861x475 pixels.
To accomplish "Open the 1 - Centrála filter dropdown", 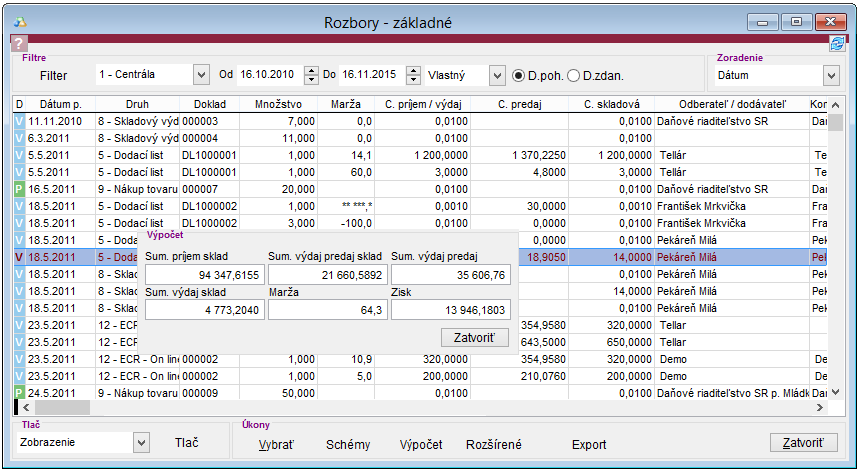I will [200, 75].
